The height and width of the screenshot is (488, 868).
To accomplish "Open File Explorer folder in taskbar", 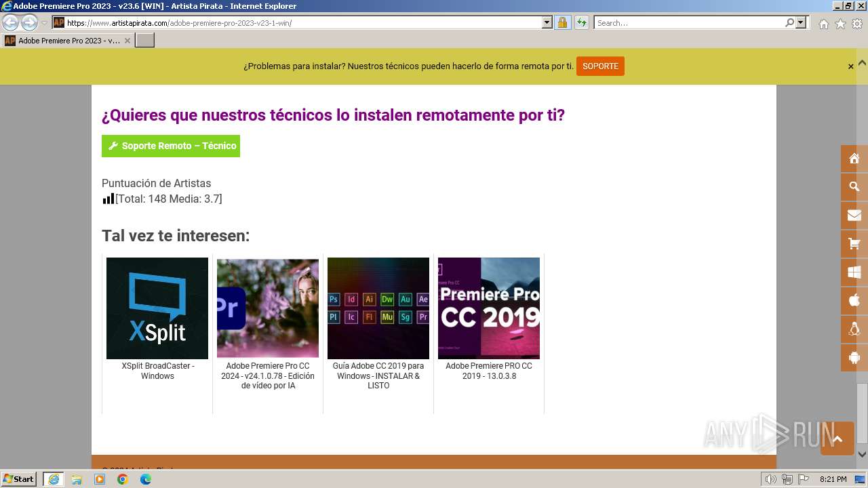I will [x=77, y=479].
